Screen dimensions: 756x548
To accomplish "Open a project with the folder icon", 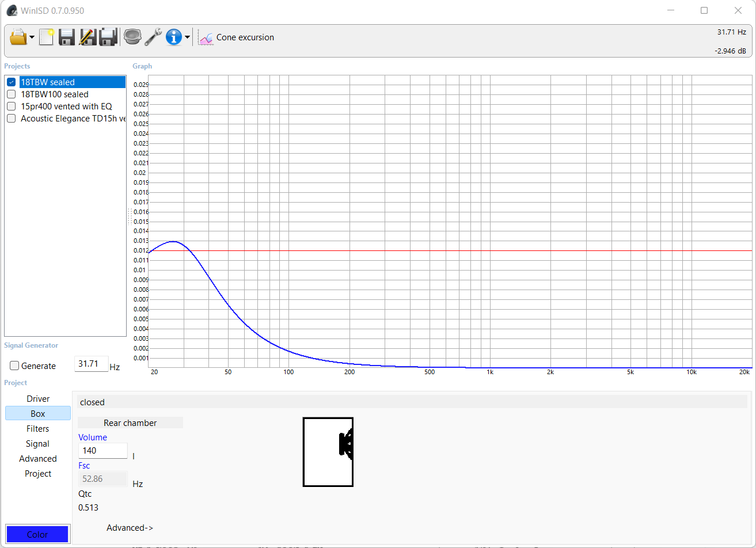I will point(19,37).
